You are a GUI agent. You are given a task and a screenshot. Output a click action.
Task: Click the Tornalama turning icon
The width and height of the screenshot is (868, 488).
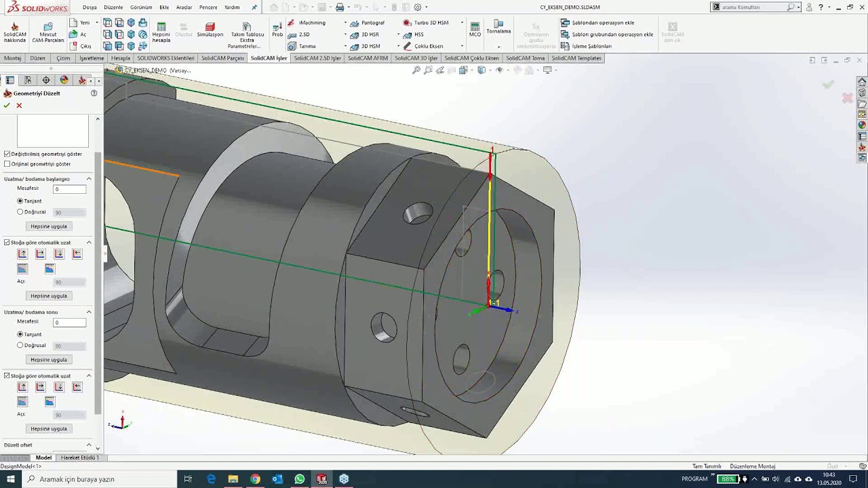pyautogui.click(x=498, y=27)
